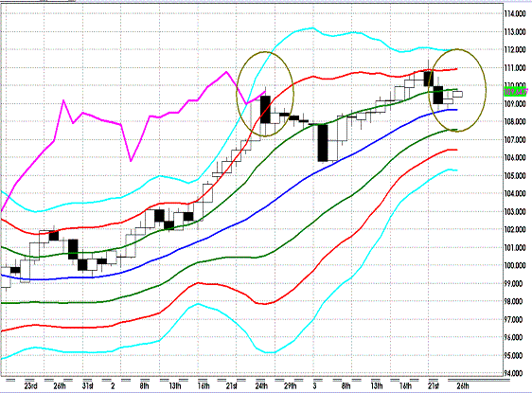
Task: Click the date label reading 3
Action: pyautogui.click(x=314, y=385)
